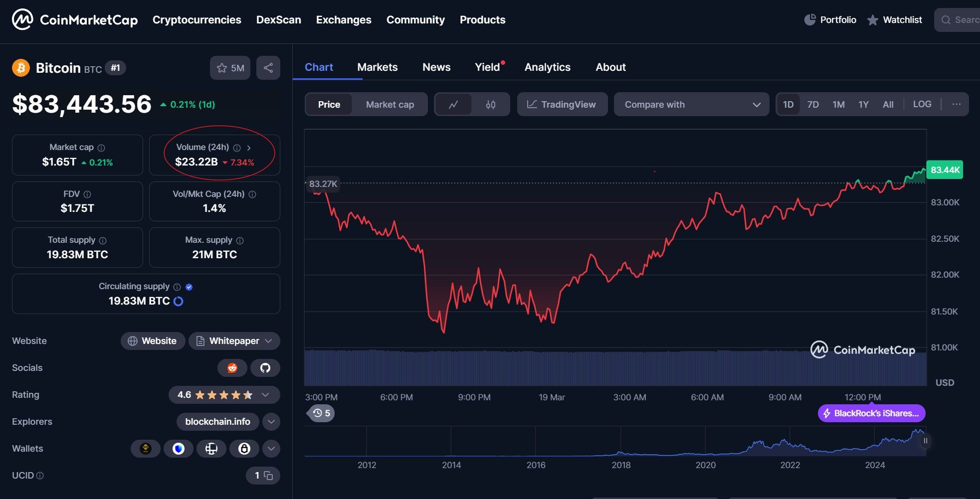Click the blockchain.info explorer link

point(217,422)
